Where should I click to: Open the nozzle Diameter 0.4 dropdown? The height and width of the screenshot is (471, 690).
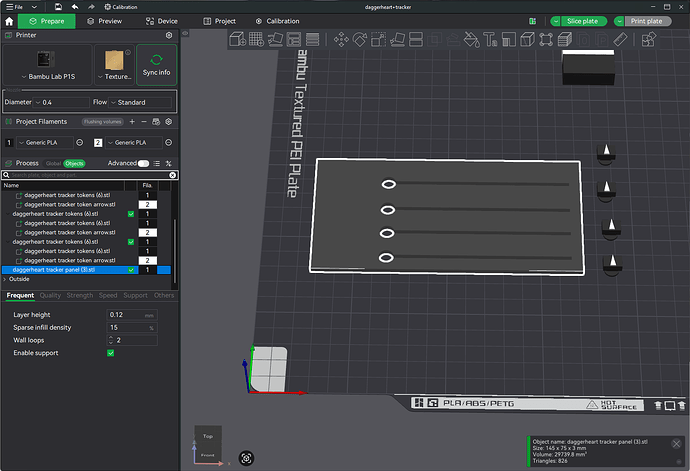[62, 102]
